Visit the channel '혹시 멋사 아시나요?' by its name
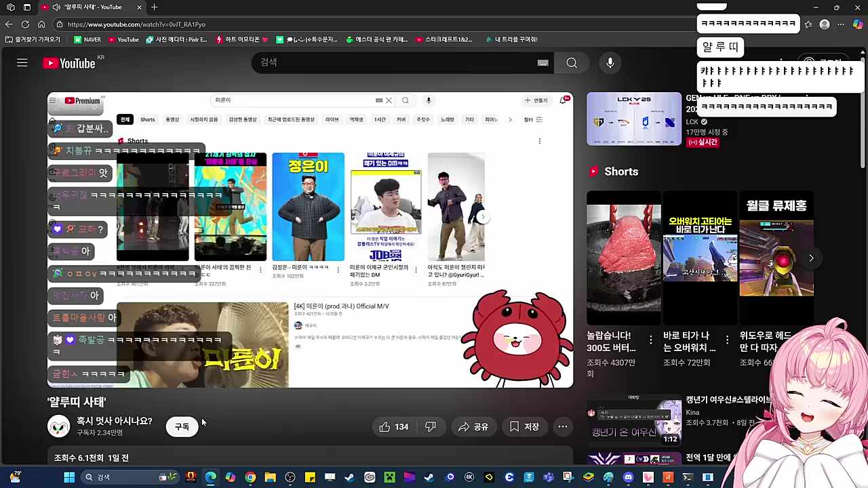The image size is (868, 488). coord(114,421)
